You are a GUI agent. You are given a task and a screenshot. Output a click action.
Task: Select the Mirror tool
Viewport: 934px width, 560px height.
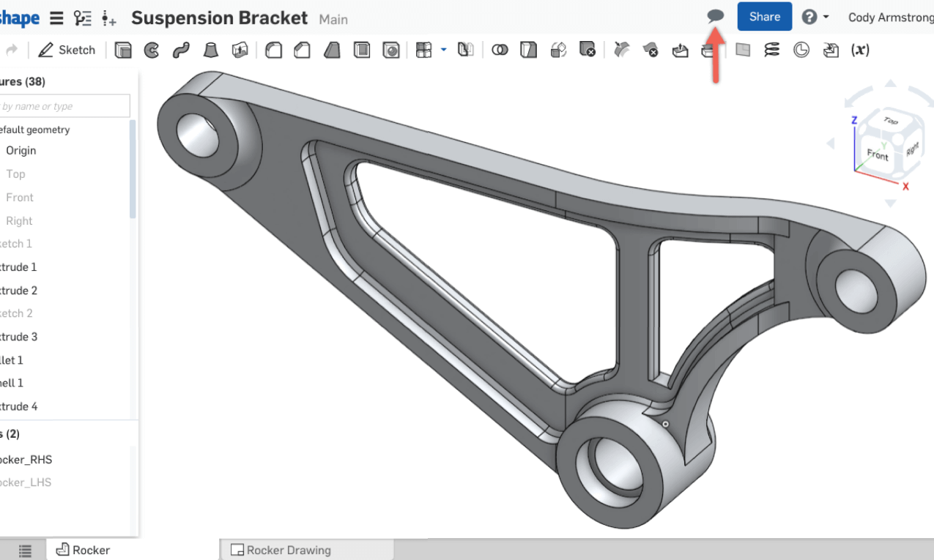(x=465, y=50)
